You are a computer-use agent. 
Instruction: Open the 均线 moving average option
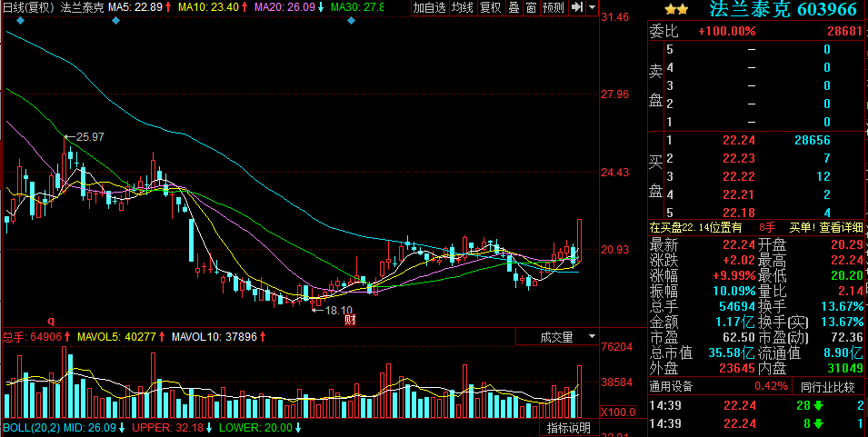(463, 8)
